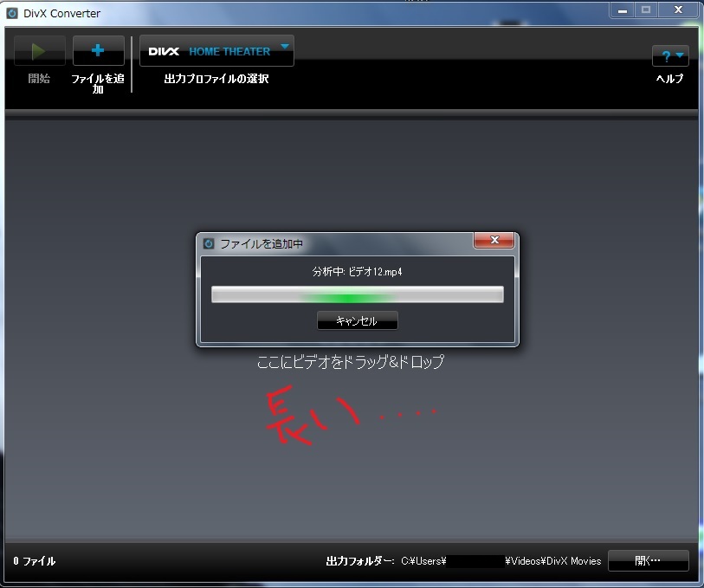
Task: Click the analysis progress bar
Action: tap(358, 294)
